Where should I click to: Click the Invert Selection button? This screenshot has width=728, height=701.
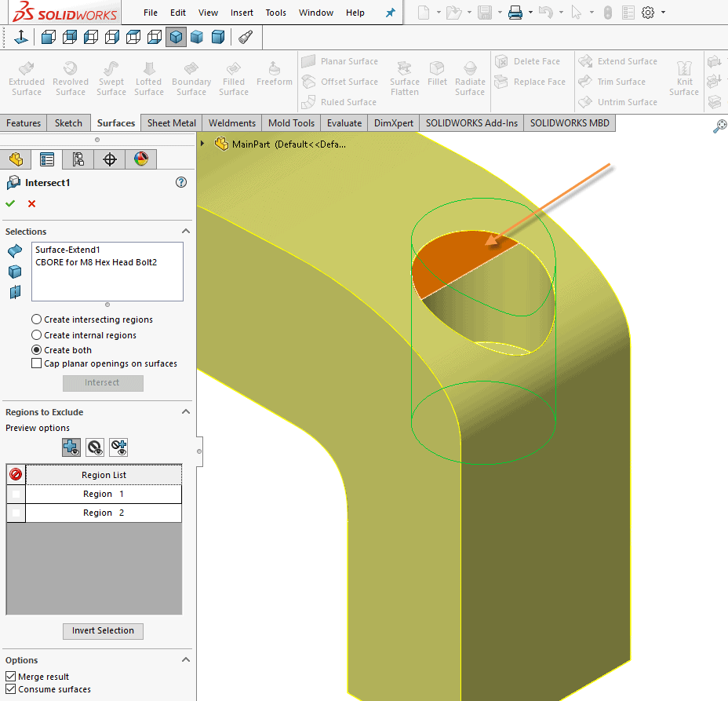click(103, 631)
